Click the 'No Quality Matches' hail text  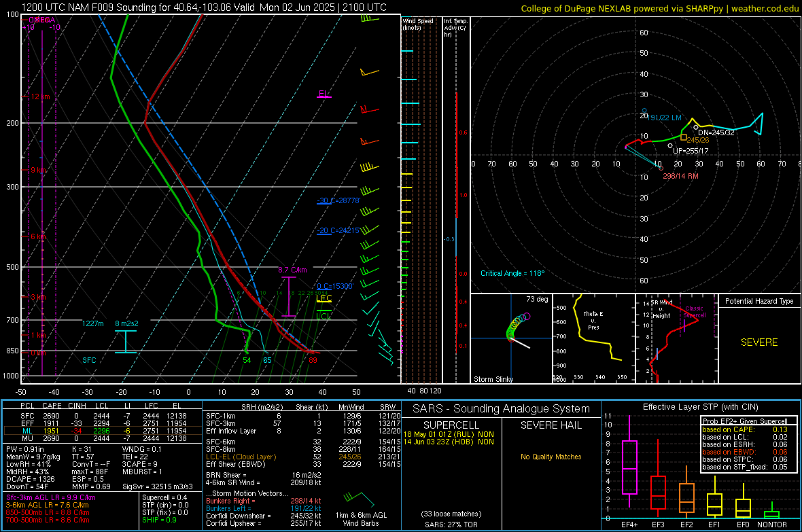point(551,457)
